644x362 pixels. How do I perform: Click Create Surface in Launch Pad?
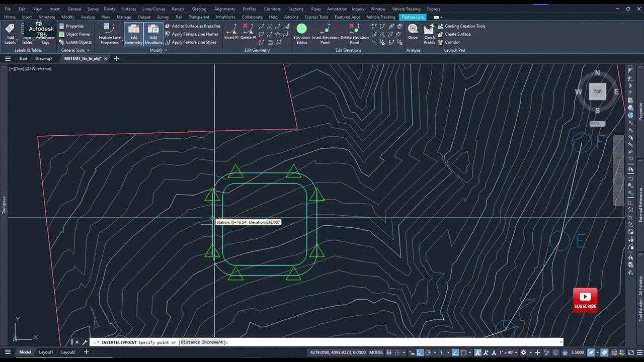[454, 34]
